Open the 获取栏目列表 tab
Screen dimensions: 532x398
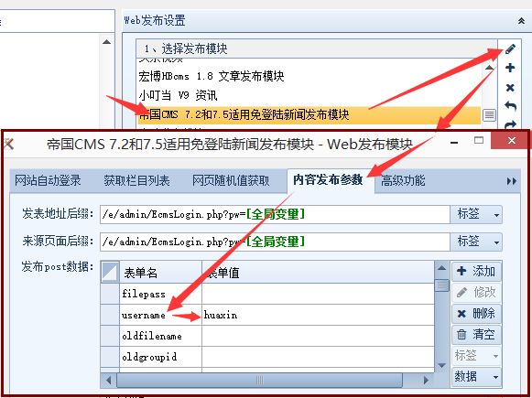pyautogui.click(x=136, y=180)
